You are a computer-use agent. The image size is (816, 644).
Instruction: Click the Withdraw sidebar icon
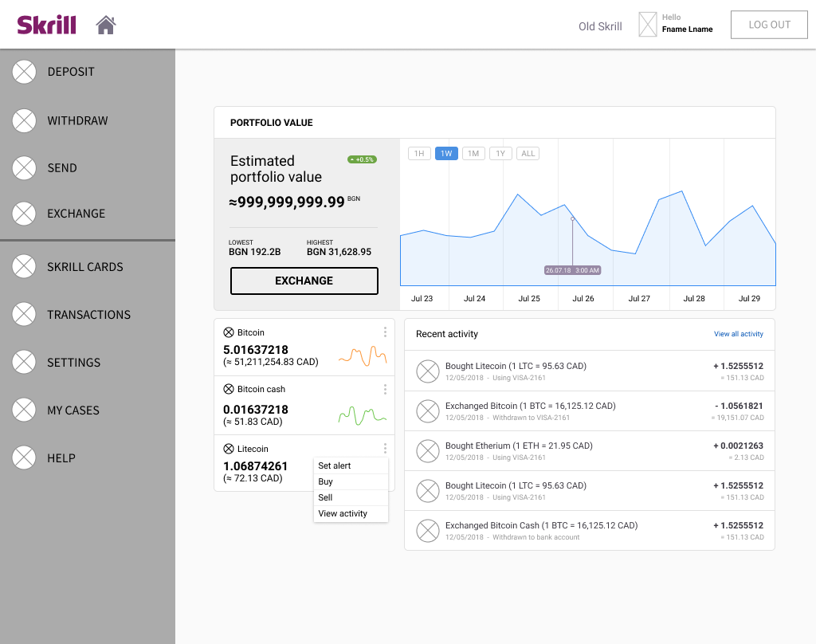(x=24, y=121)
